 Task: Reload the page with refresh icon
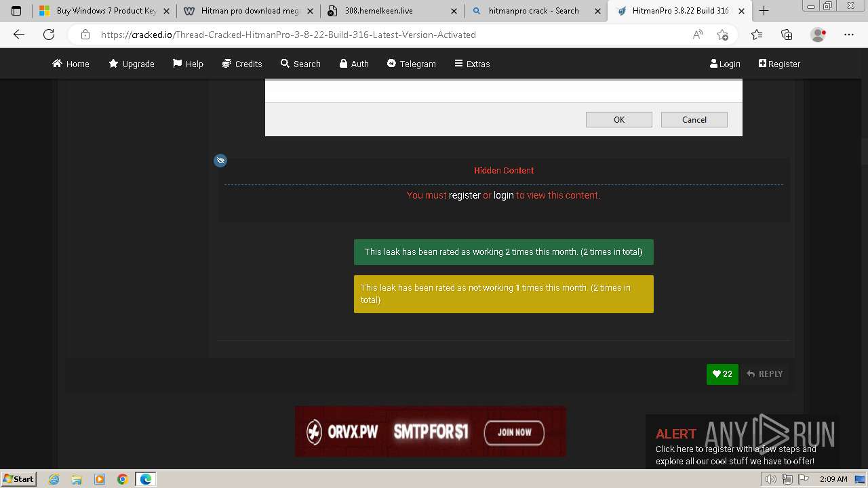click(49, 35)
